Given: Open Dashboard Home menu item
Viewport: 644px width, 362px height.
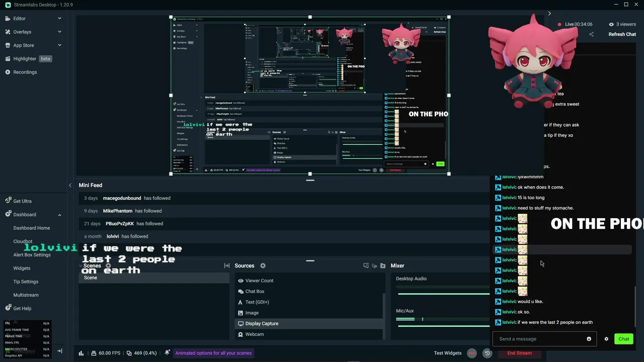Looking at the screenshot, I should pyautogui.click(x=32, y=228).
